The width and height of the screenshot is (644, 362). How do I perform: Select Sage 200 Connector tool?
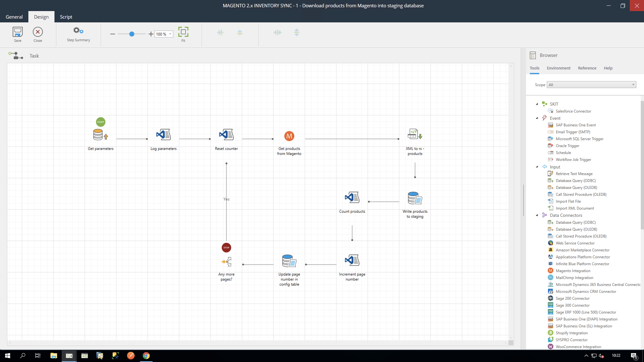point(572,298)
